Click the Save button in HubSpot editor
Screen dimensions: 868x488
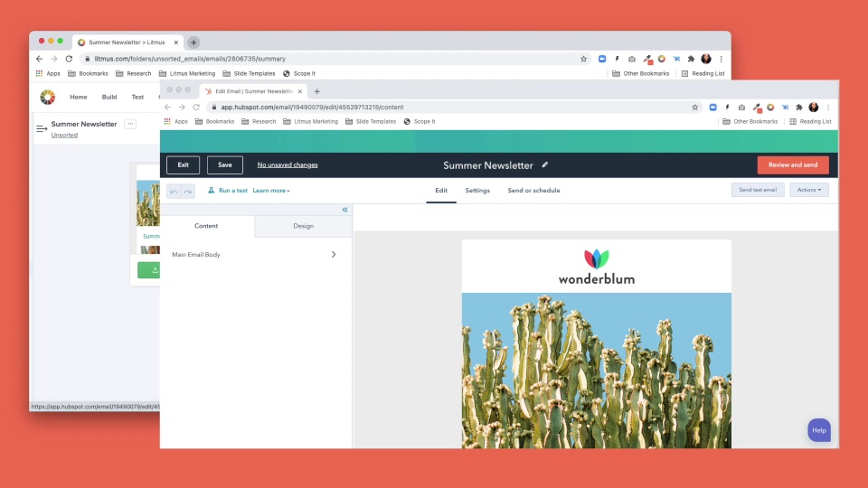225,164
